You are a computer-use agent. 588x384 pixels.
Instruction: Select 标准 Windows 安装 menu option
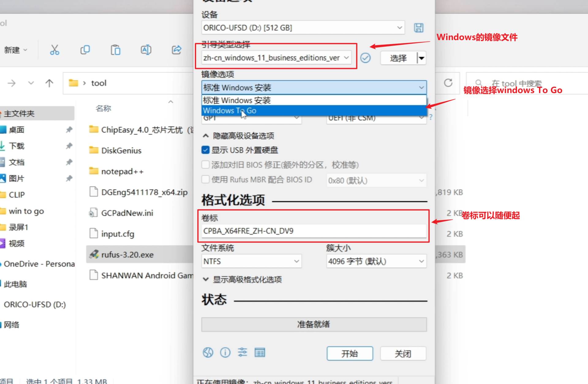pyautogui.click(x=315, y=100)
